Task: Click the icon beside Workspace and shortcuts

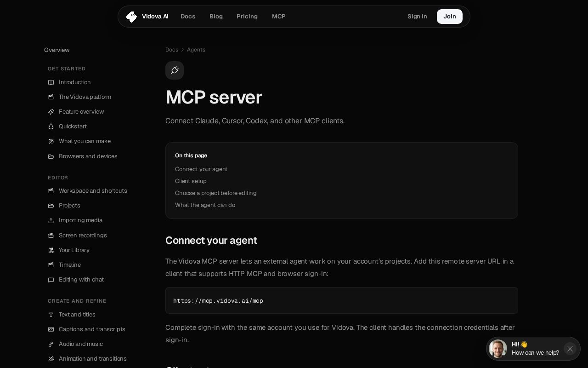Action: (x=51, y=191)
